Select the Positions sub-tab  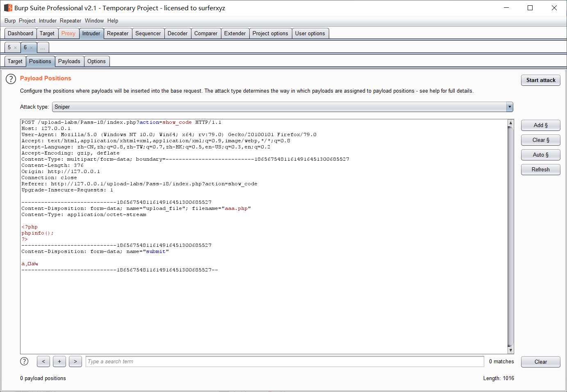coord(40,62)
